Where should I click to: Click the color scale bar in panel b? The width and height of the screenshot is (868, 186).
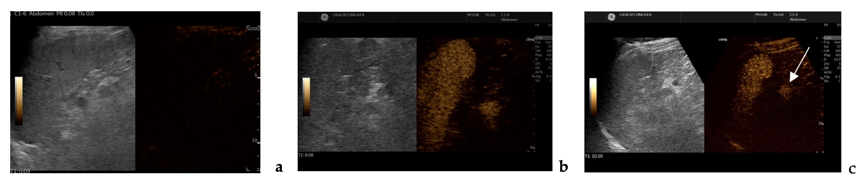[x=306, y=97]
